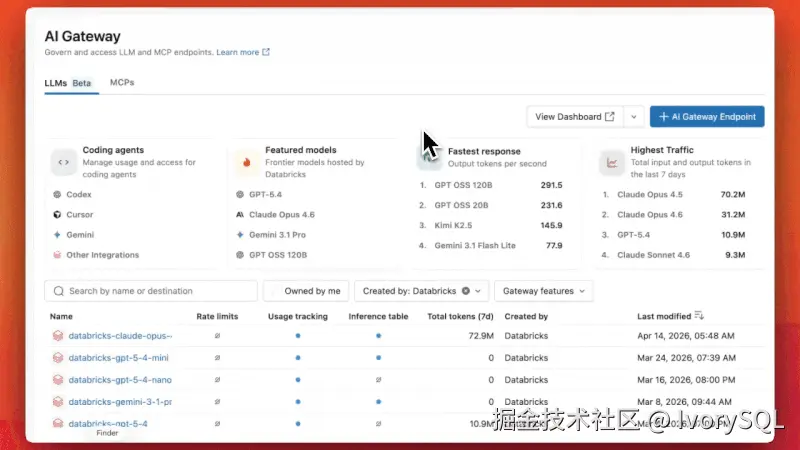
Task: Clear the Created by: Databricks filter
Action: (x=466, y=291)
